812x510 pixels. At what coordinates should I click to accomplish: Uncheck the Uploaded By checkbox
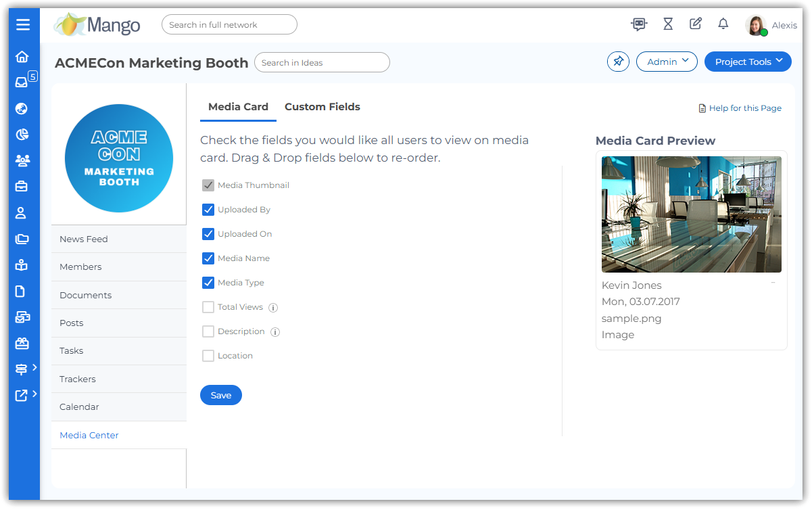point(208,210)
